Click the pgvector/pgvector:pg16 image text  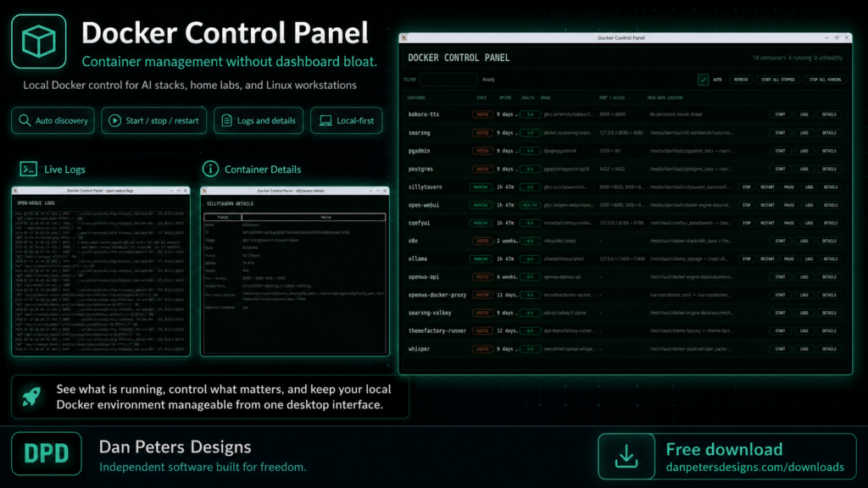click(x=566, y=169)
